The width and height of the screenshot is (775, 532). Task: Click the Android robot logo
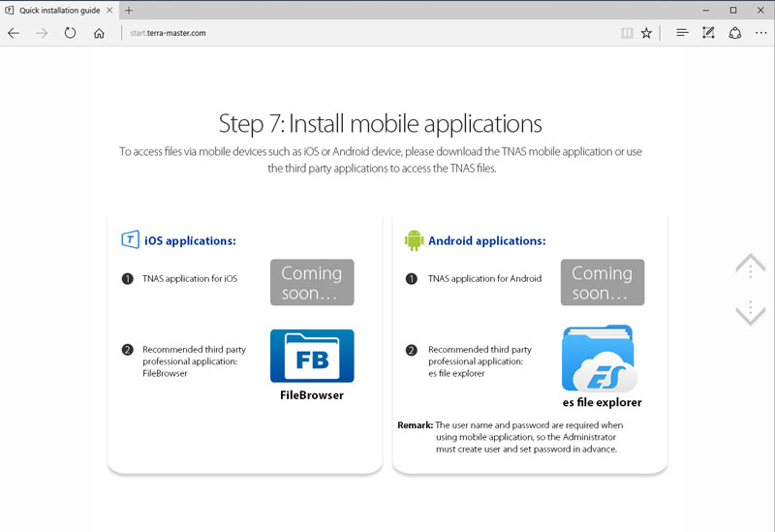[414, 240]
